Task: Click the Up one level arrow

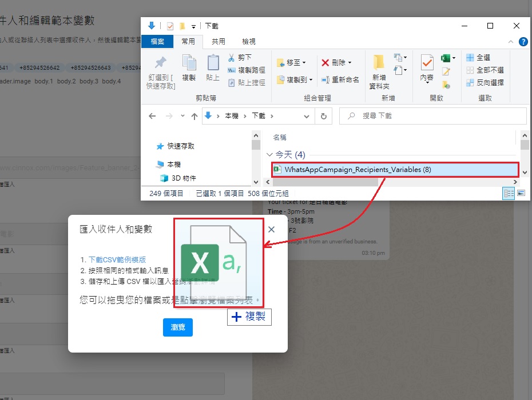Action: [x=194, y=116]
